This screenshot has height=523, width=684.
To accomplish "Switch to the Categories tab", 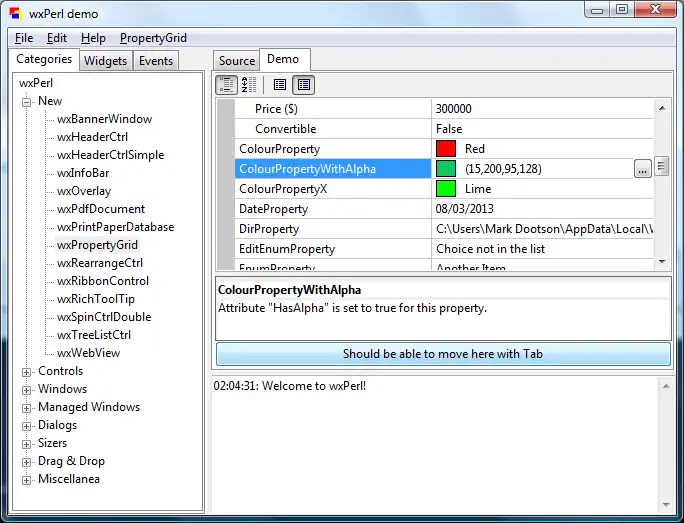I will (x=44, y=59).
